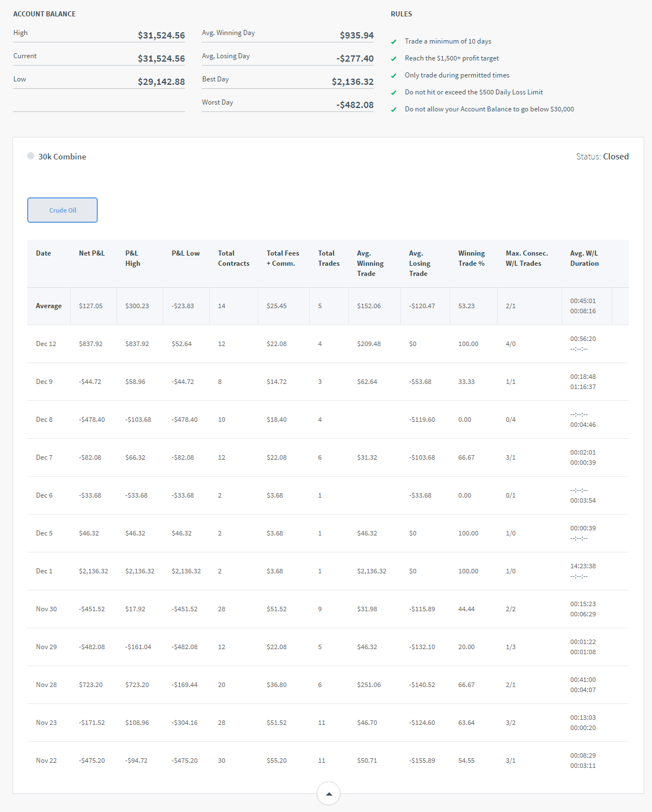Click checkmark beside Reach the $1,500+ profit target
The width and height of the screenshot is (652, 812).
pyautogui.click(x=394, y=59)
